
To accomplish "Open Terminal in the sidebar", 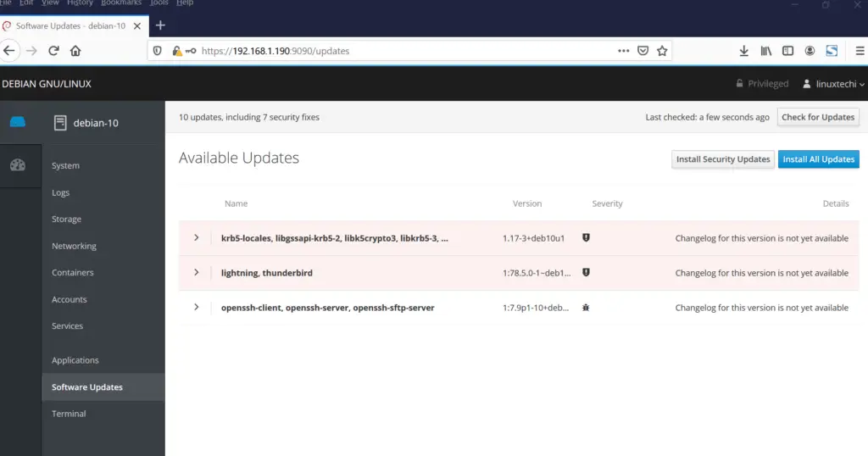I will pyautogui.click(x=69, y=414).
